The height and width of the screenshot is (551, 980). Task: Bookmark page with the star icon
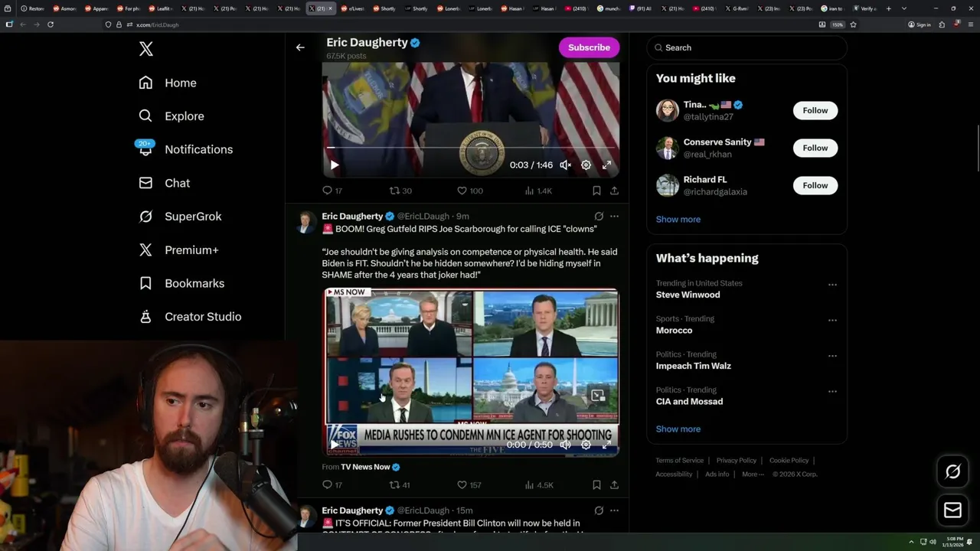pyautogui.click(x=853, y=24)
